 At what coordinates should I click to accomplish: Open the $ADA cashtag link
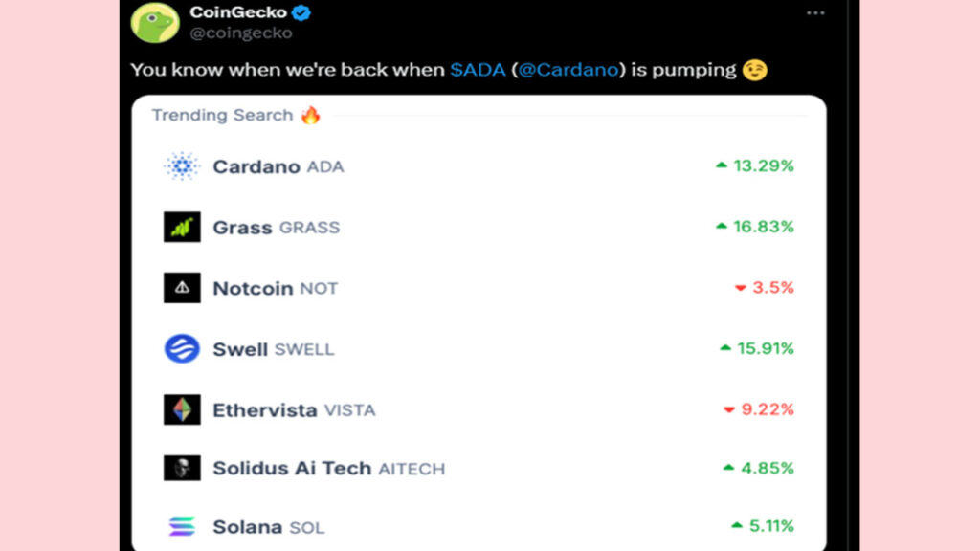coord(476,70)
